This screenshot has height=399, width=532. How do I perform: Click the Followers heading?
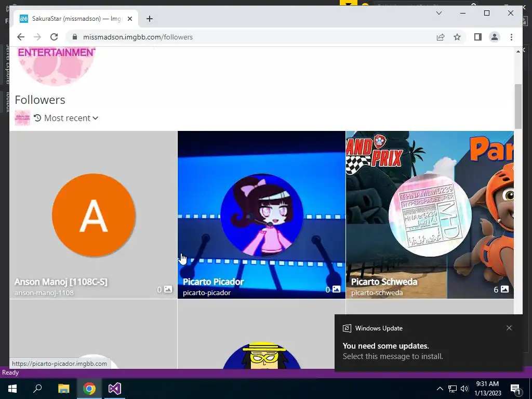coord(40,100)
